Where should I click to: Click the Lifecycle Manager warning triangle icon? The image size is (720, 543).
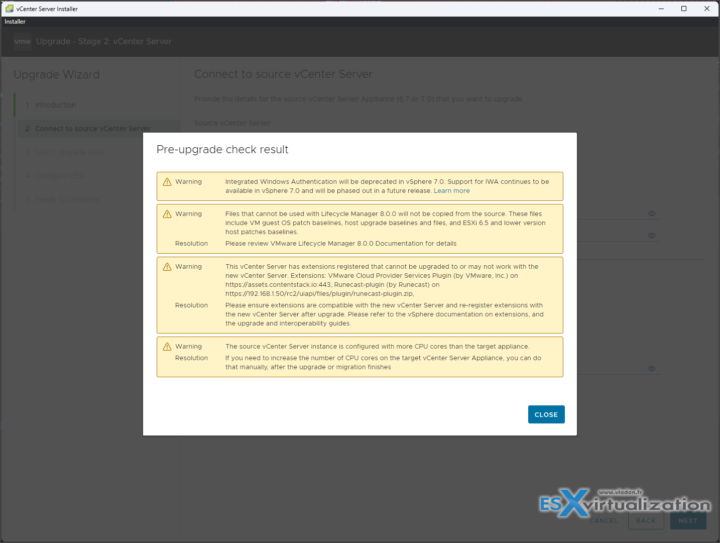point(165,214)
